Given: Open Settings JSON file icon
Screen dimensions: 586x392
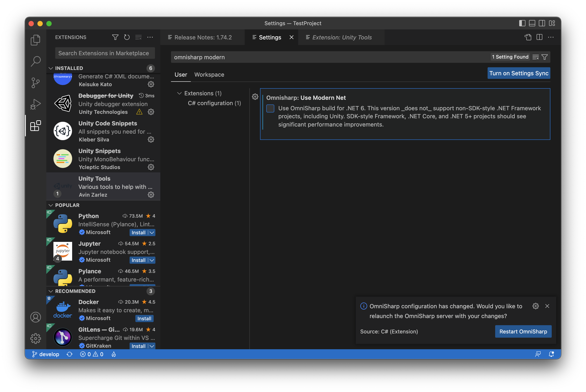Looking at the screenshot, I should [x=528, y=37].
